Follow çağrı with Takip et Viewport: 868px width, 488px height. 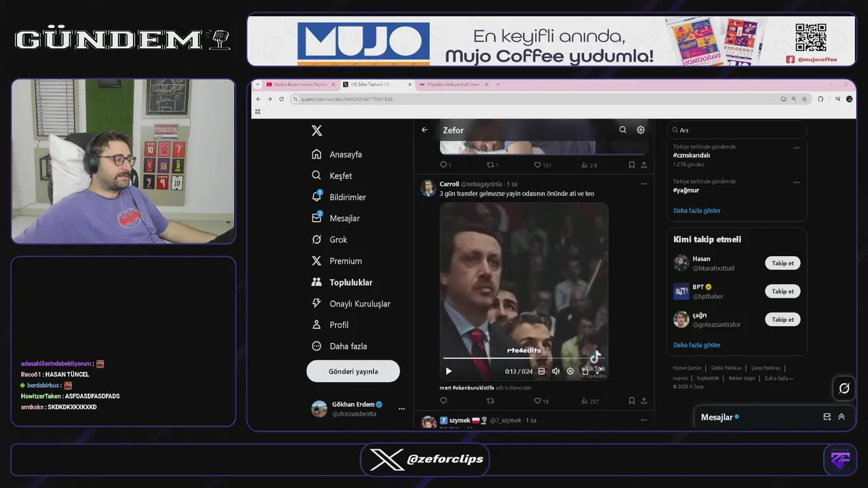pos(783,319)
